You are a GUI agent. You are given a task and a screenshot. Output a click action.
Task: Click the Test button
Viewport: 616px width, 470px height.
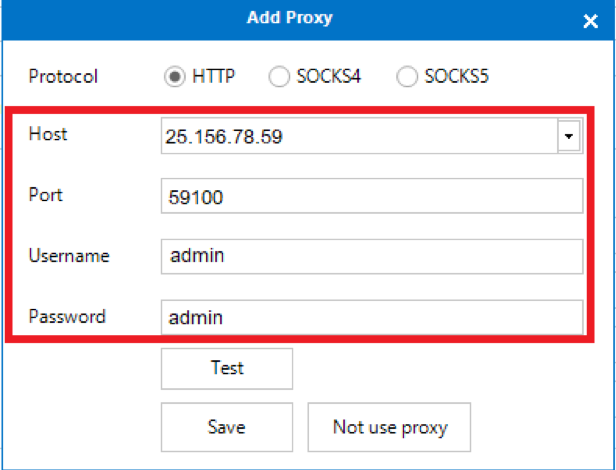pos(227,369)
